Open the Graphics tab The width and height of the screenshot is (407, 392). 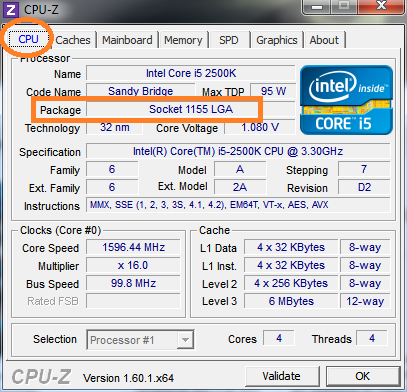tap(277, 40)
